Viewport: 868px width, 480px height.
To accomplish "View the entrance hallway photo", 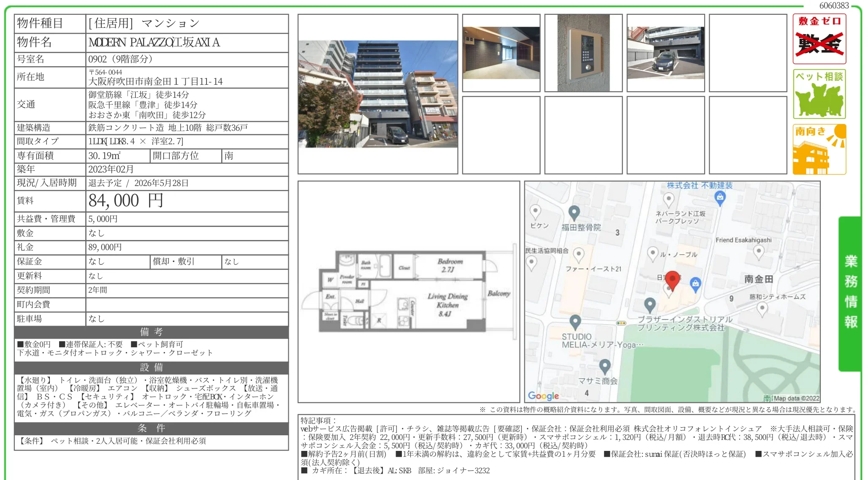I will coord(501,52).
